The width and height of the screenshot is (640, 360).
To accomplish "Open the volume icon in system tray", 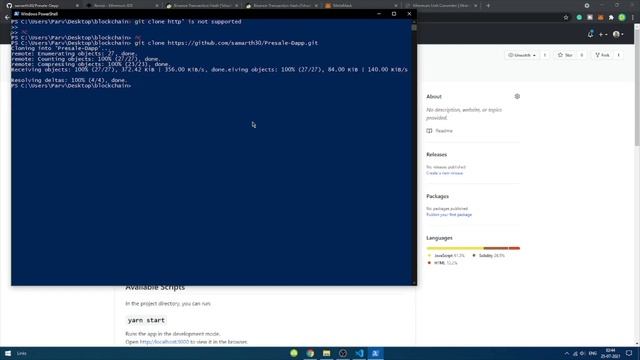I will 582,353.
